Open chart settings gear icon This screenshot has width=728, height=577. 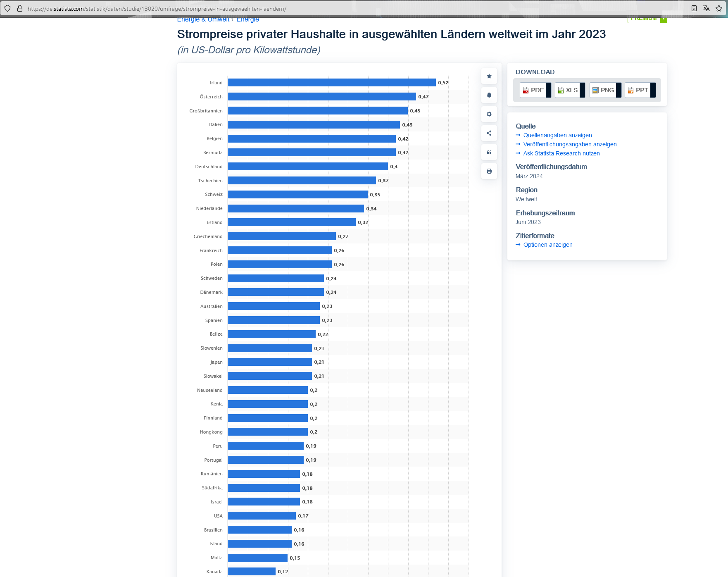(x=489, y=114)
